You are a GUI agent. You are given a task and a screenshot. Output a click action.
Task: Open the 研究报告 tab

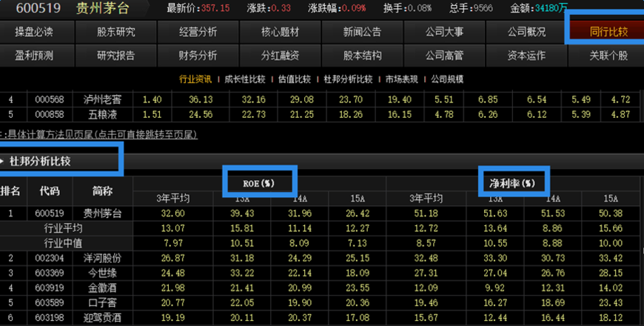click(115, 56)
